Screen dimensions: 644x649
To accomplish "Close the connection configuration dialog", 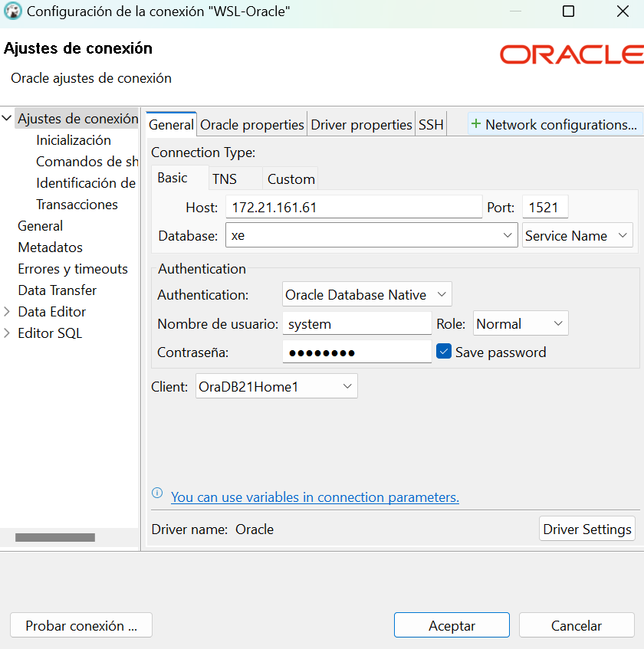I will pyautogui.click(x=623, y=11).
